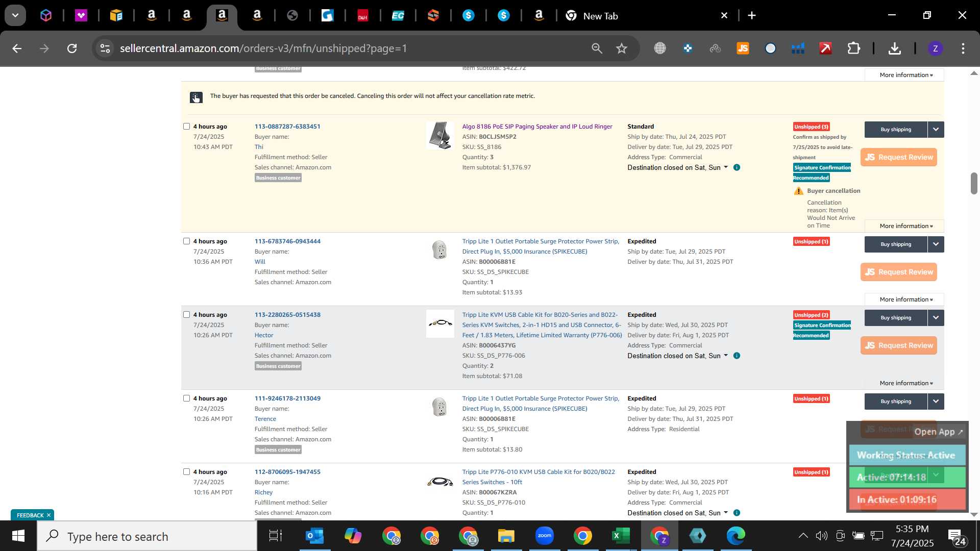Screen dimensions: 980x551
Task: Switch to the first blue dollar-sign tab
Action: pyautogui.click(x=469, y=16)
